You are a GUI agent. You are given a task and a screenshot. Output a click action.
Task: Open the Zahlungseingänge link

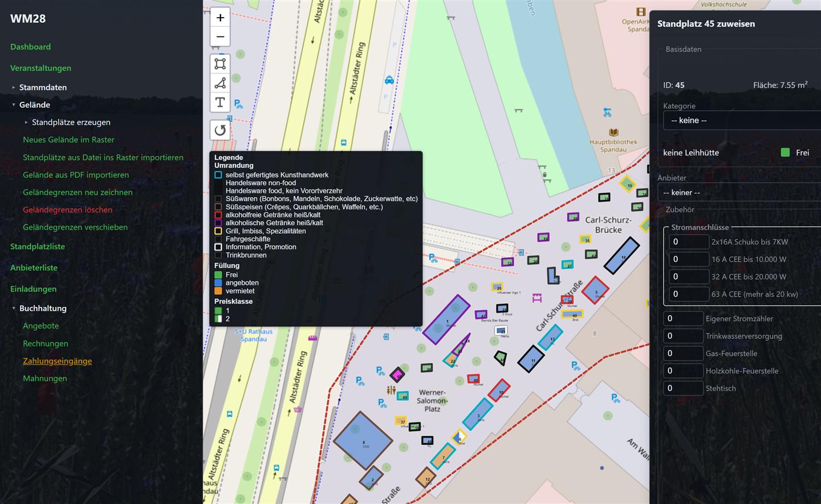(x=57, y=361)
